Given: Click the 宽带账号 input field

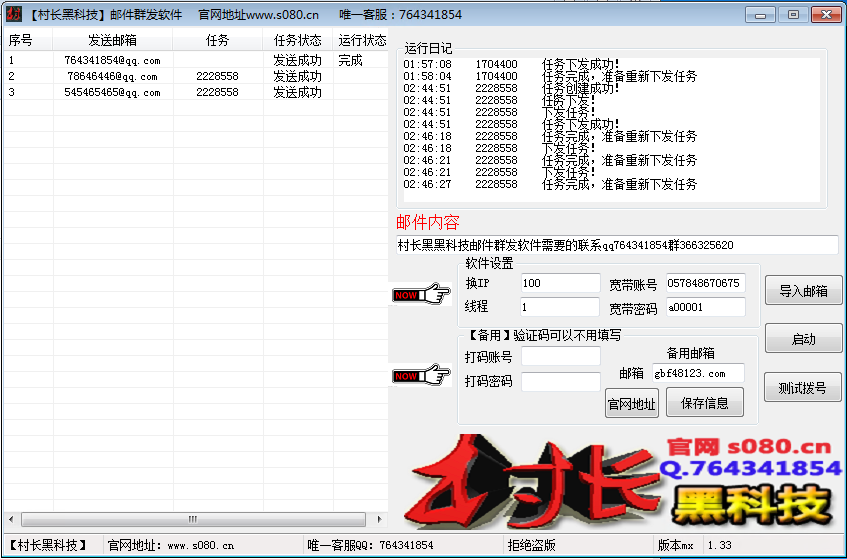Looking at the screenshot, I should tap(705, 283).
